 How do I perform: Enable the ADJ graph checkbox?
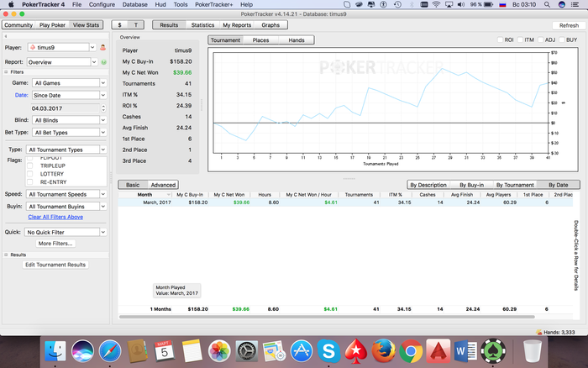pyautogui.click(x=540, y=39)
